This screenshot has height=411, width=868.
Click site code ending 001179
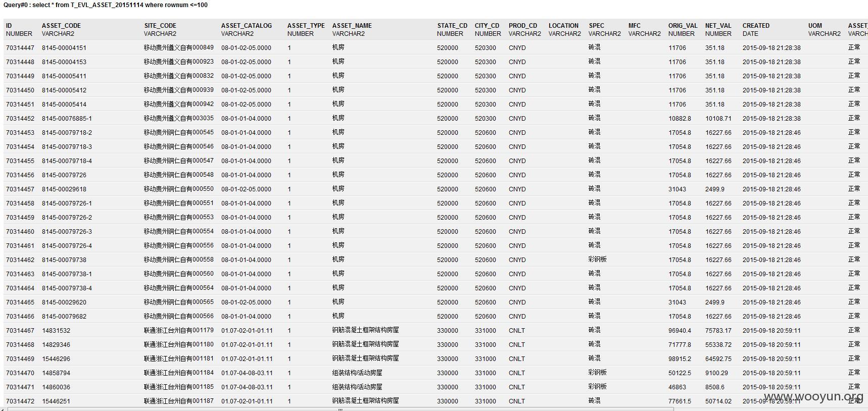coord(179,330)
